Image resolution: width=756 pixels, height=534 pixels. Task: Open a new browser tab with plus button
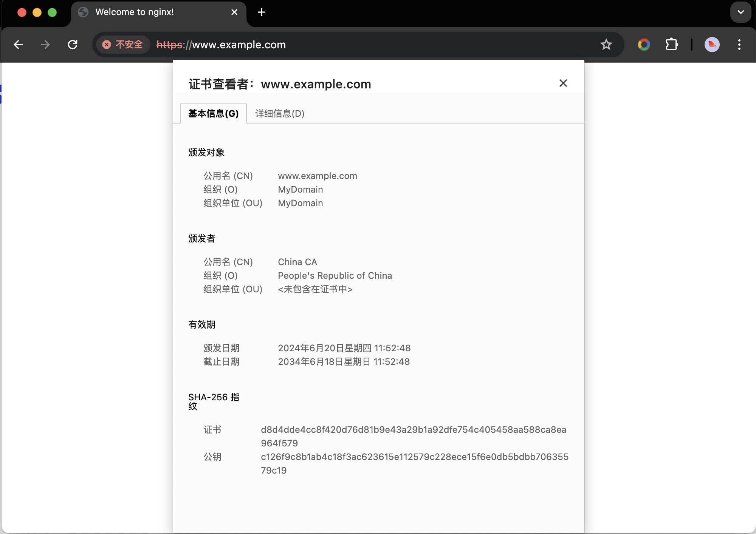(261, 12)
